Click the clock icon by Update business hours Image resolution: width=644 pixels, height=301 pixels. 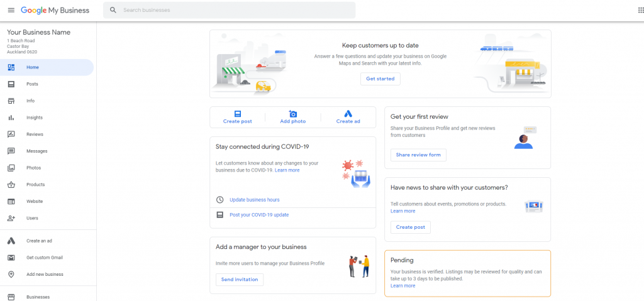click(219, 200)
